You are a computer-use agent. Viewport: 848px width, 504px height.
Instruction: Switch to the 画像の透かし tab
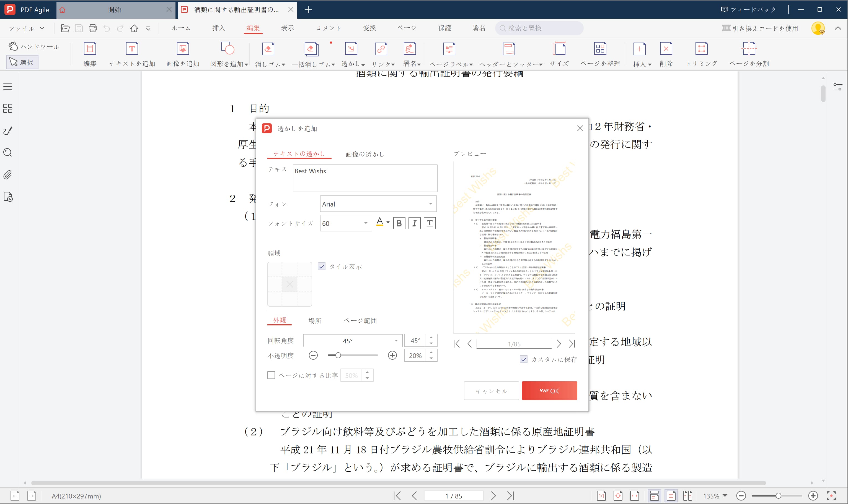(364, 154)
